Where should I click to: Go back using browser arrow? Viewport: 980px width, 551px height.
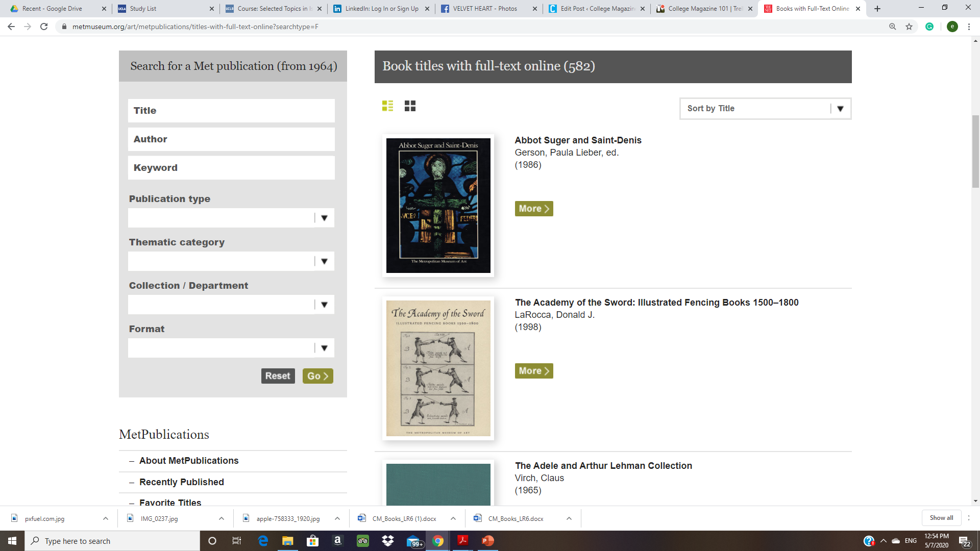[11, 27]
